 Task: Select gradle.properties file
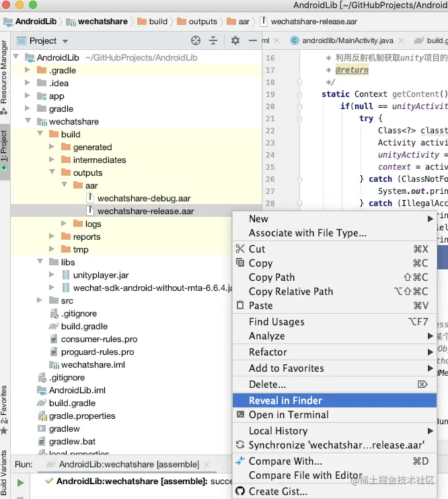pos(82,415)
